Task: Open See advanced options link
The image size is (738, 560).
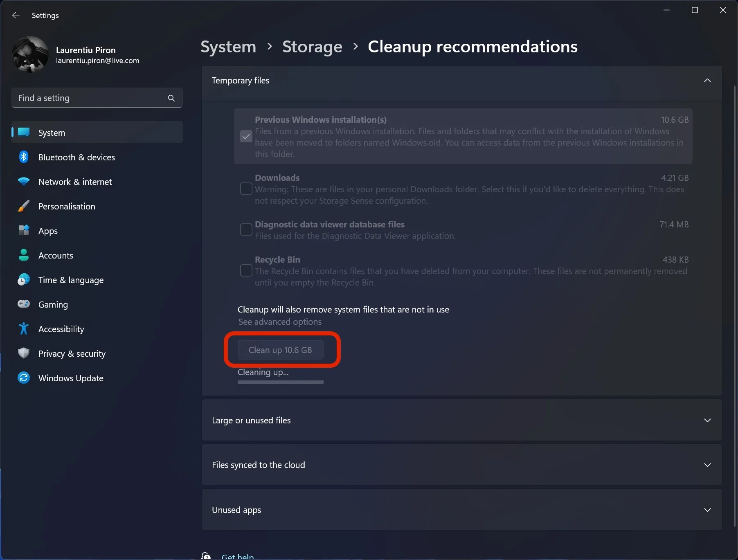Action: click(x=280, y=322)
